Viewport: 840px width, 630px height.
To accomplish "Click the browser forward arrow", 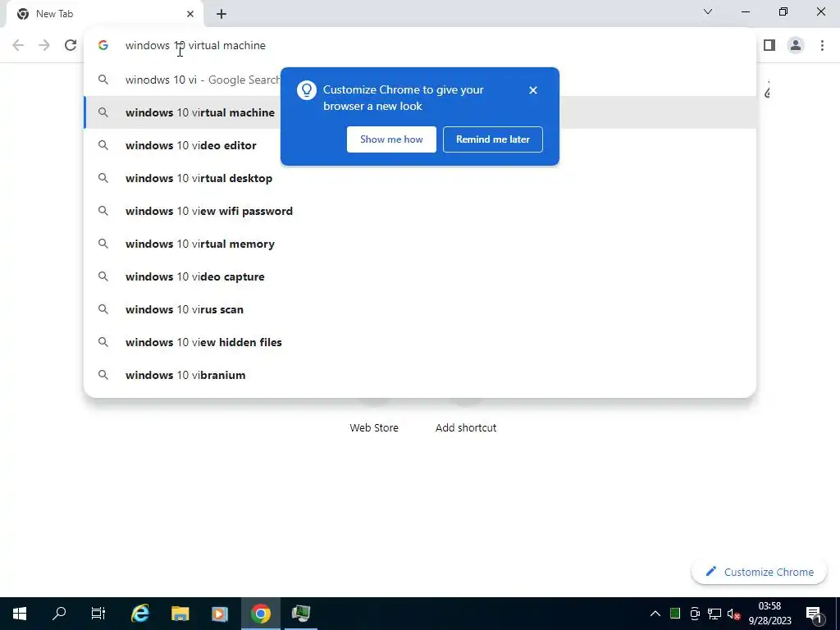I will pos(44,46).
